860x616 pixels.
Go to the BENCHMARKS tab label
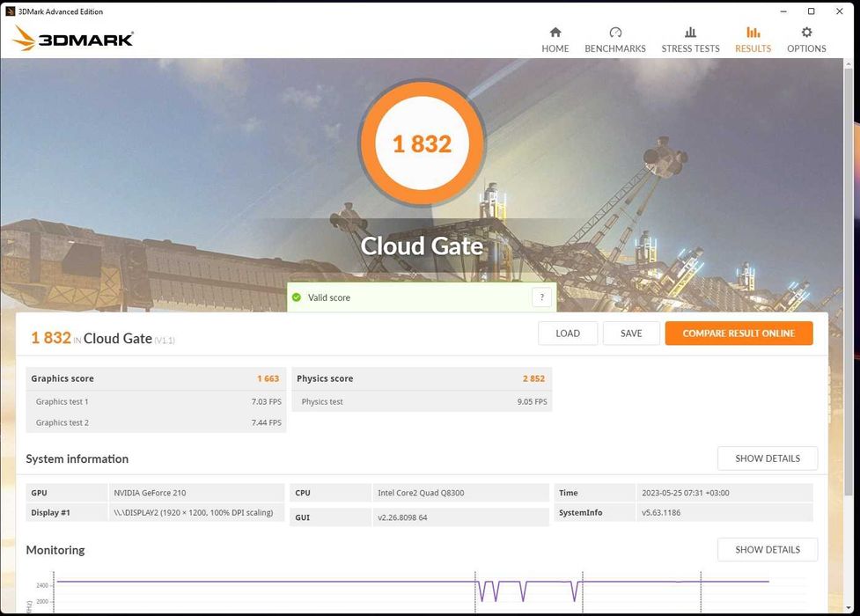coord(614,48)
